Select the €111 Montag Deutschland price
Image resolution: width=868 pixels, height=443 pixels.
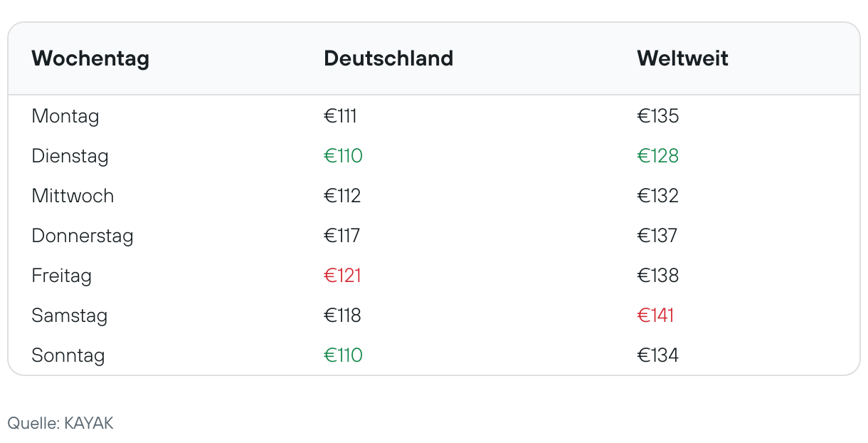click(341, 116)
